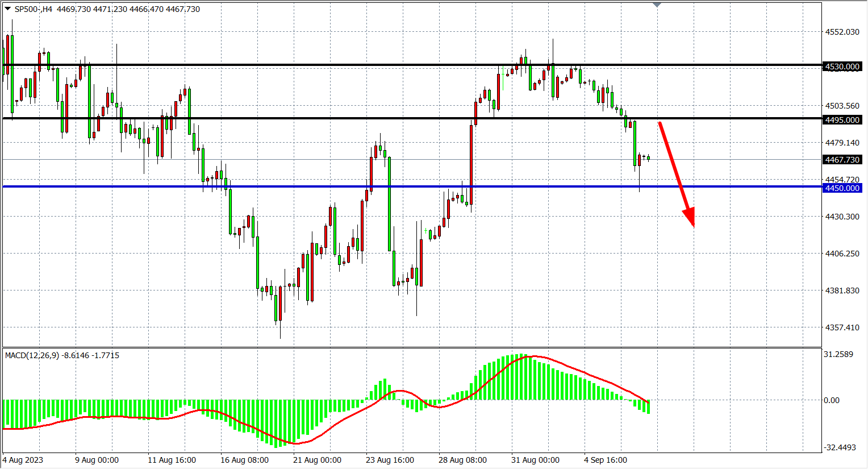Click the gray chart shift marker at top
Viewport: 868px width, 469px height.
point(657,5)
